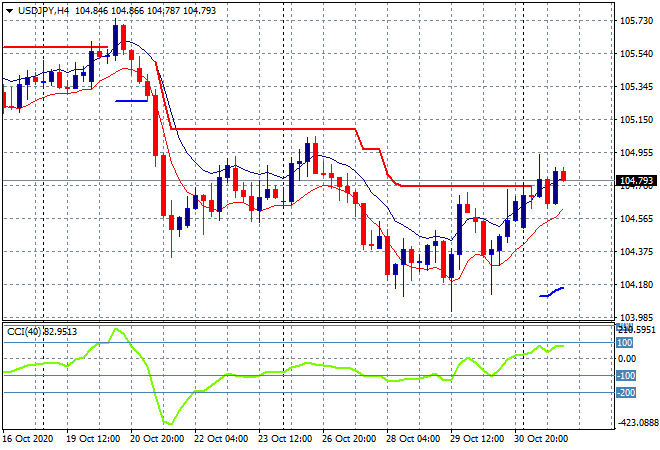Click price scale value 103.985
The width and height of the screenshot is (660, 450).
(636, 317)
